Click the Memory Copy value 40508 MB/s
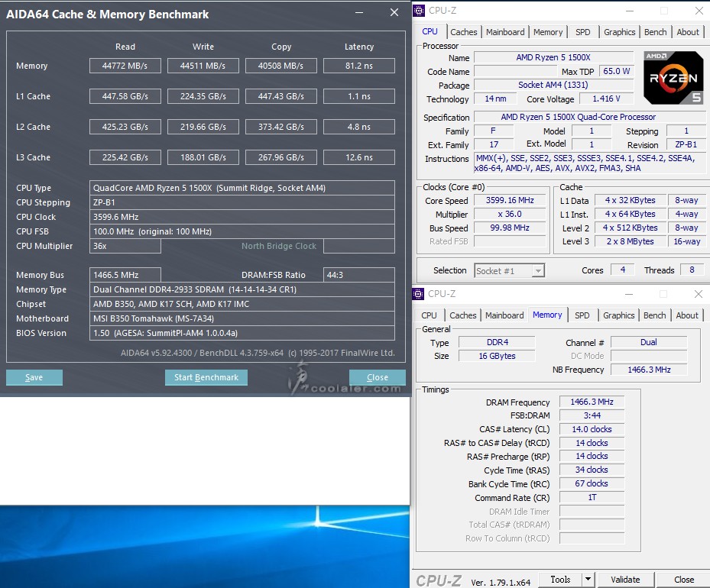This screenshot has width=710, height=588. (280, 66)
